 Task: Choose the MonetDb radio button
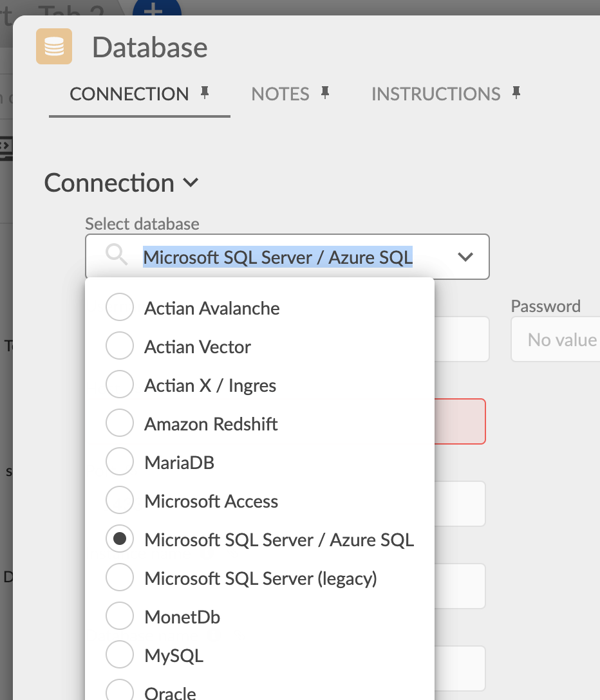[x=120, y=616]
